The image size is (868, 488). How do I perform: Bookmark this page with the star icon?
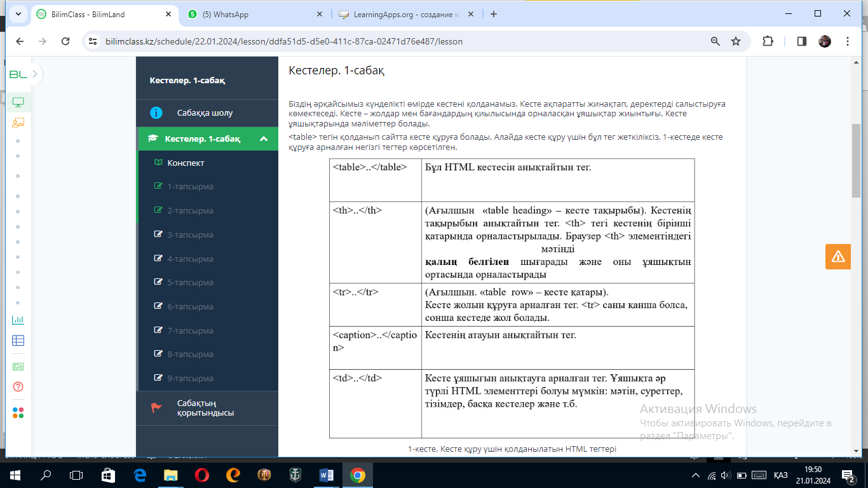coord(736,41)
